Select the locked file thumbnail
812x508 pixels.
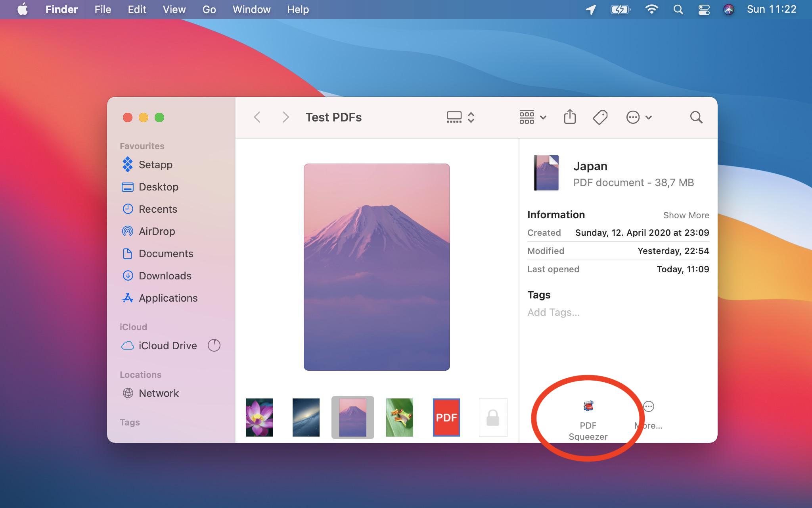coord(493,418)
